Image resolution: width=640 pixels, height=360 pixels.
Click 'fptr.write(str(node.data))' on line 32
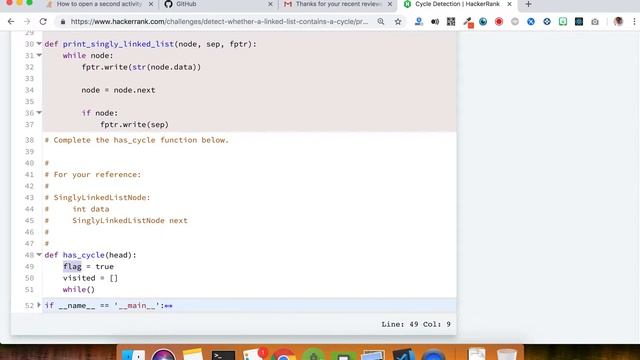[x=141, y=67]
